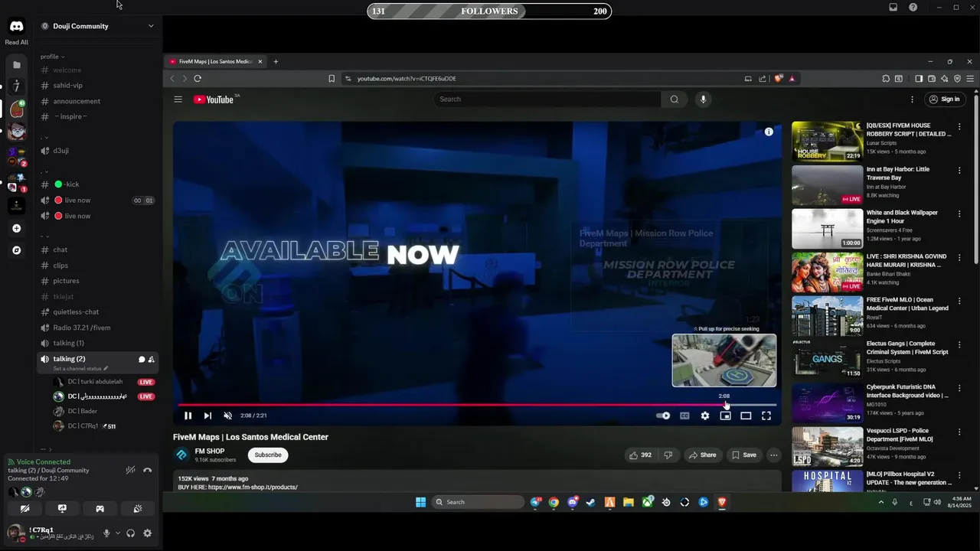Click YouTube search magnifier button
The height and width of the screenshot is (551, 980).
coord(674,99)
